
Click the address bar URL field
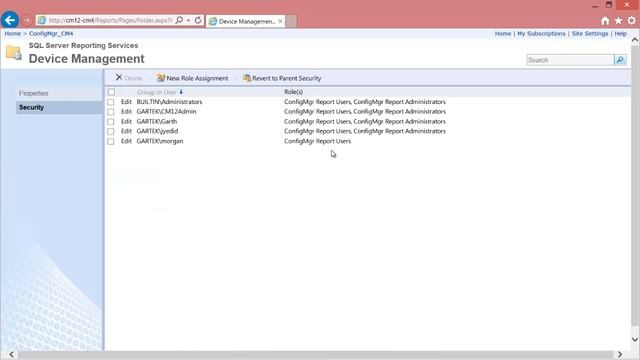click(110, 20)
